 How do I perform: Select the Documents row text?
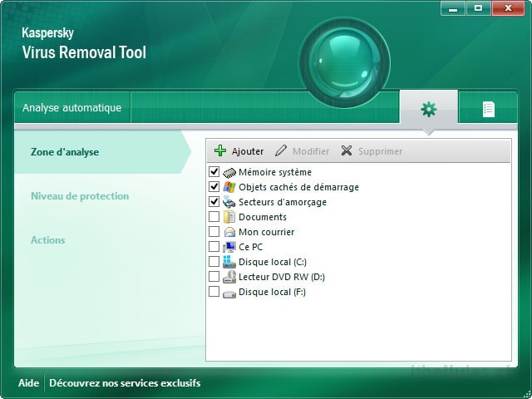(x=263, y=217)
